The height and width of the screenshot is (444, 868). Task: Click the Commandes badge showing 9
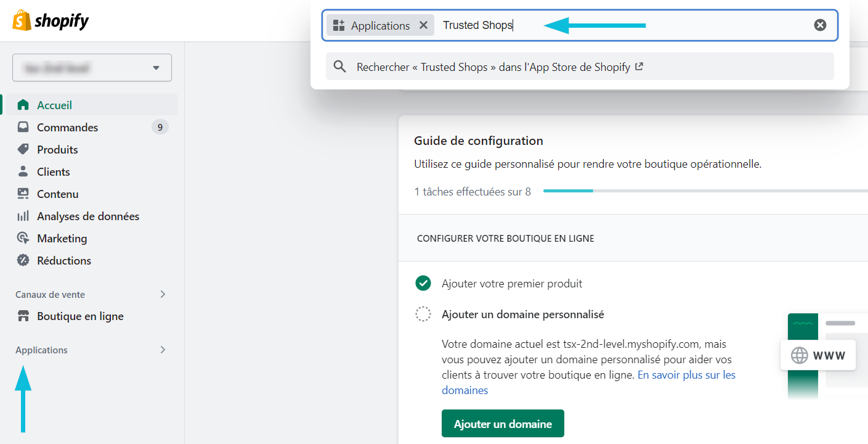160,127
